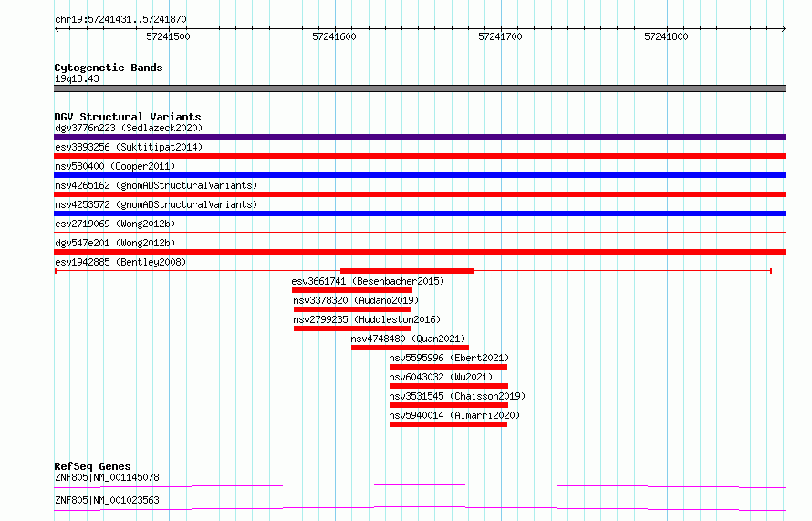Click ZNF805|NM_001023563 gene label

point(107,500)
